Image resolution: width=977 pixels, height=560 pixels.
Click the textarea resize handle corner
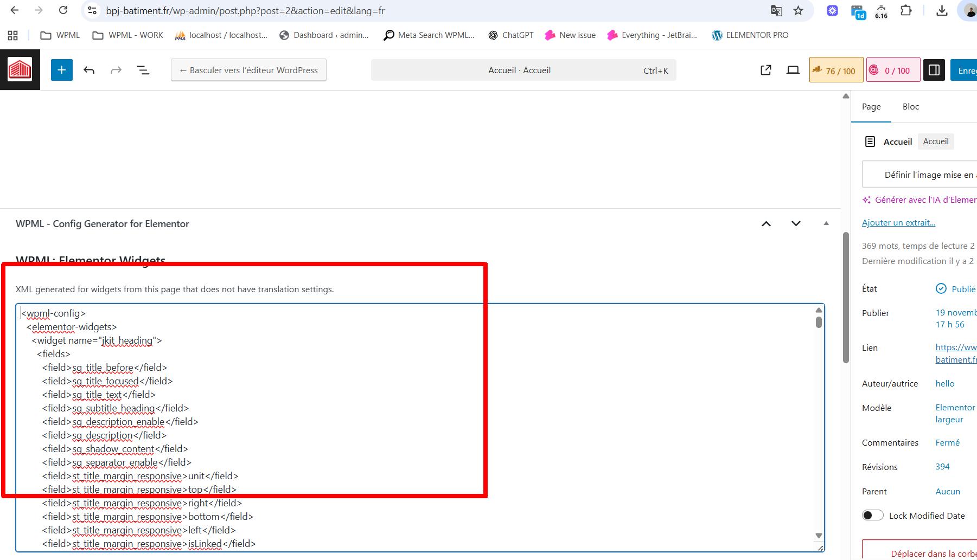pyautogui.click(x=820, y=548)
